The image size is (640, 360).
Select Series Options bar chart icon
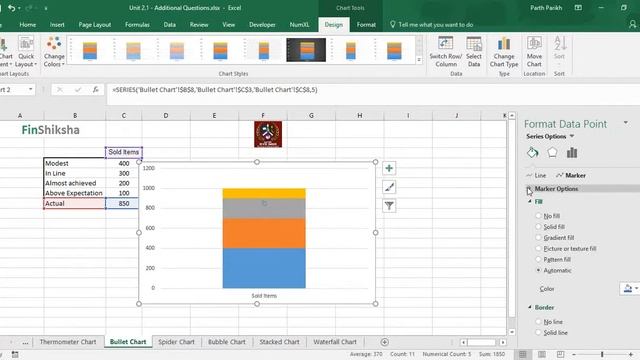point(572,153)
